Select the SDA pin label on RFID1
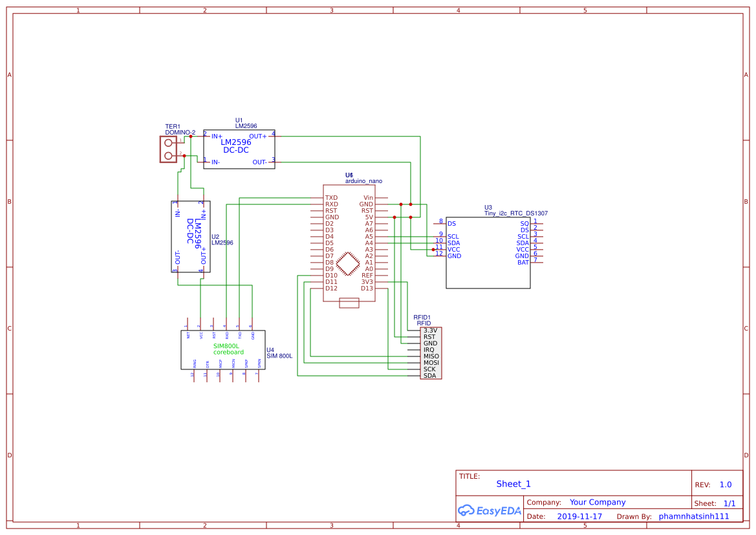The image size is (756, 535). pyautogui.click(x=429, y=374)
